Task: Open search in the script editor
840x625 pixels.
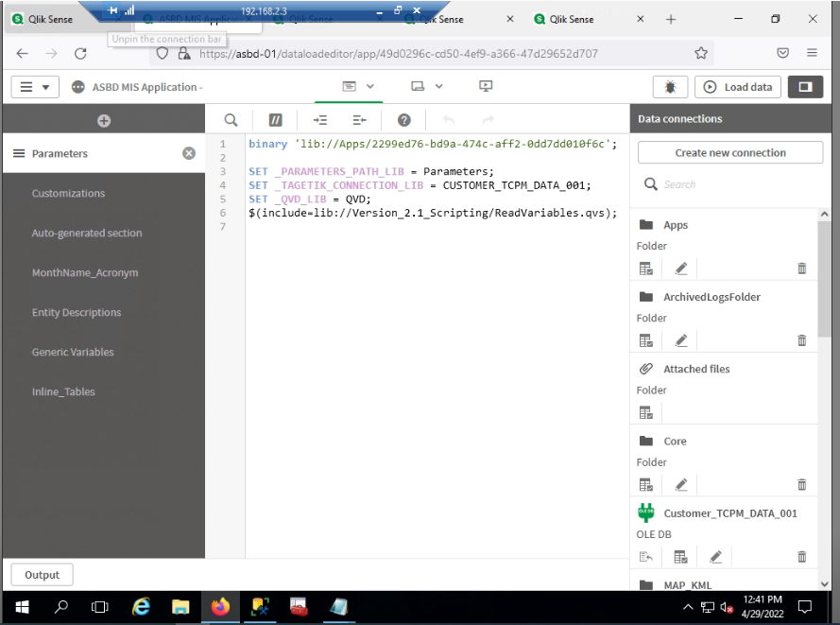Action: (231, 120)
